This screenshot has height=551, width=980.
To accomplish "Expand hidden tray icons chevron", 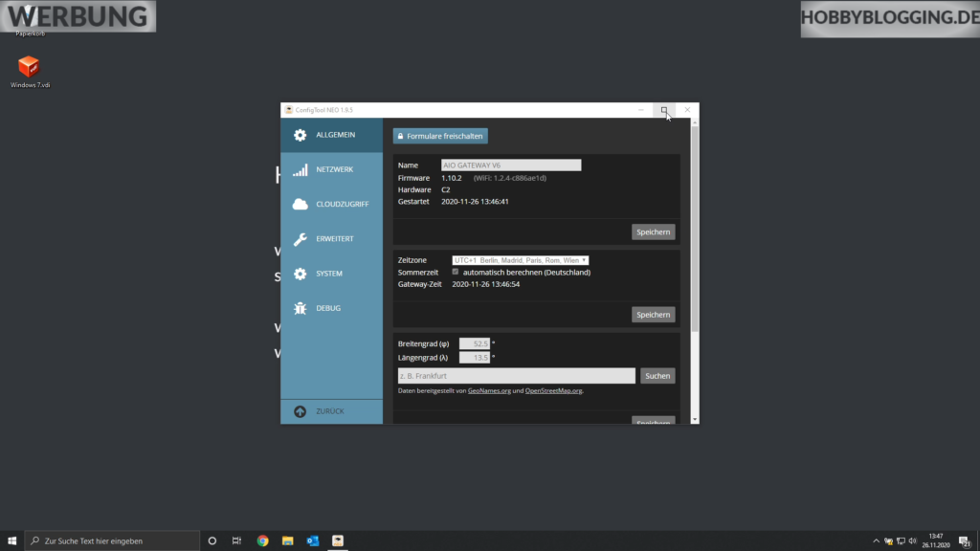I will pos(877,540).
